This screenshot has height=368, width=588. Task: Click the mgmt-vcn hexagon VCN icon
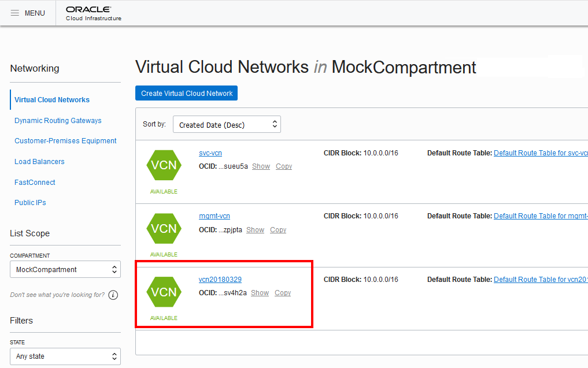pos(164,228)
